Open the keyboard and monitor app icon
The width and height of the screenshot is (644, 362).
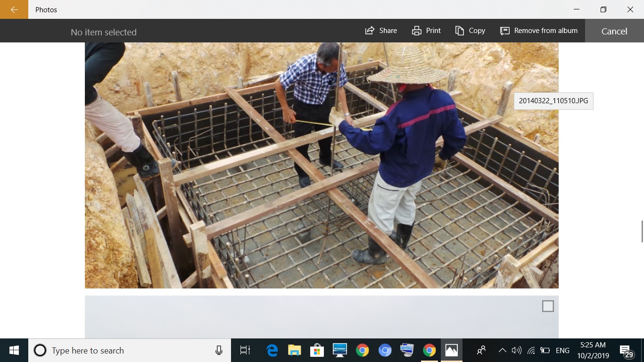pyautogui.click(x=407, y=350)
